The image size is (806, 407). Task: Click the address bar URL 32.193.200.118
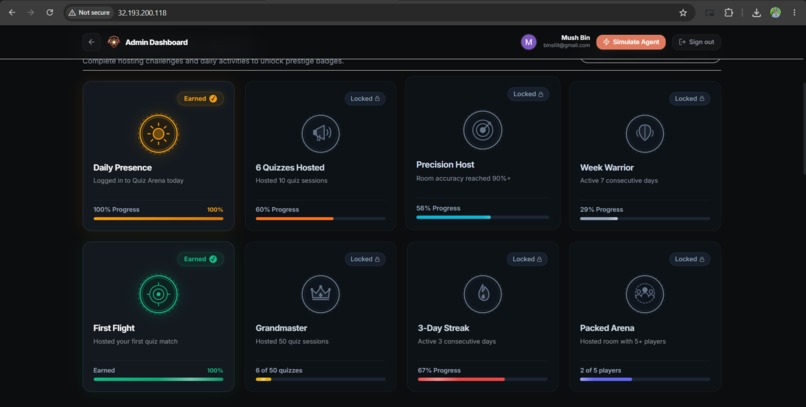coord(142,13)
